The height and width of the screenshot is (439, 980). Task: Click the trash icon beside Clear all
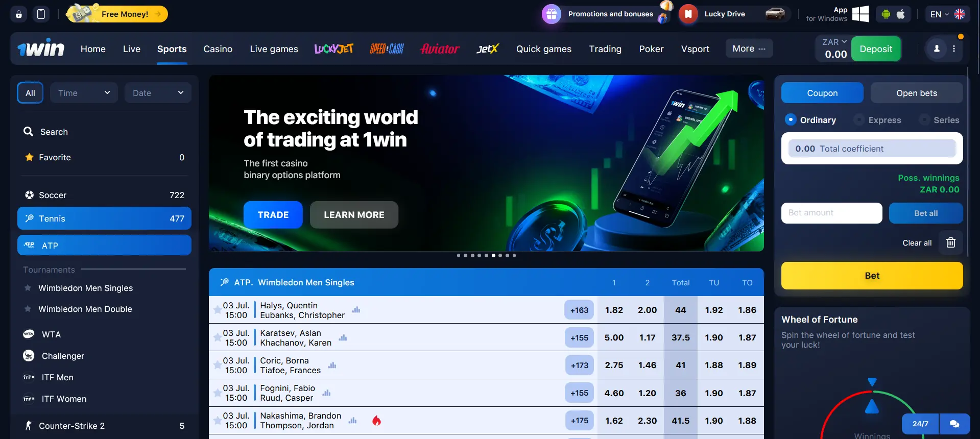(950, 242)
